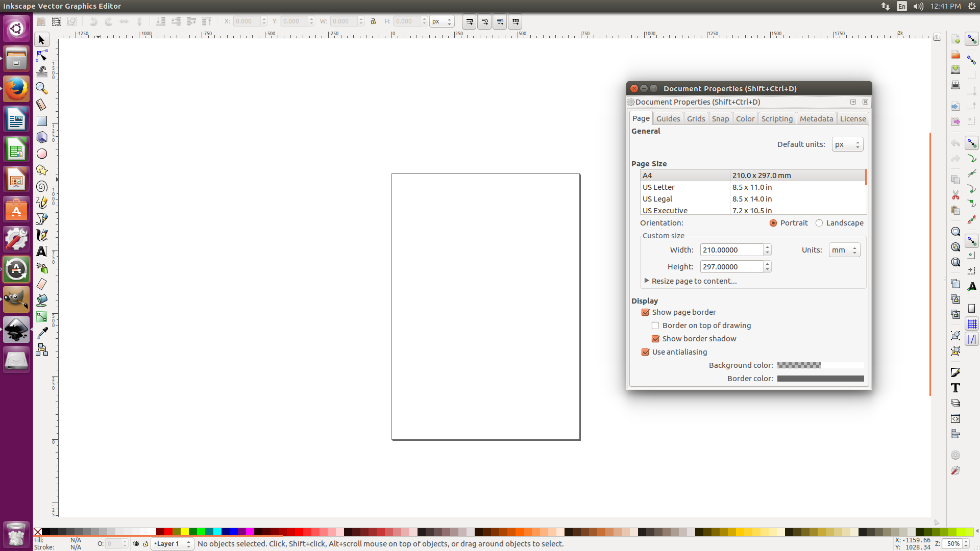Toggle Border on top of drawing
This screenshot has height=551, width=980.
click(655, 325)
